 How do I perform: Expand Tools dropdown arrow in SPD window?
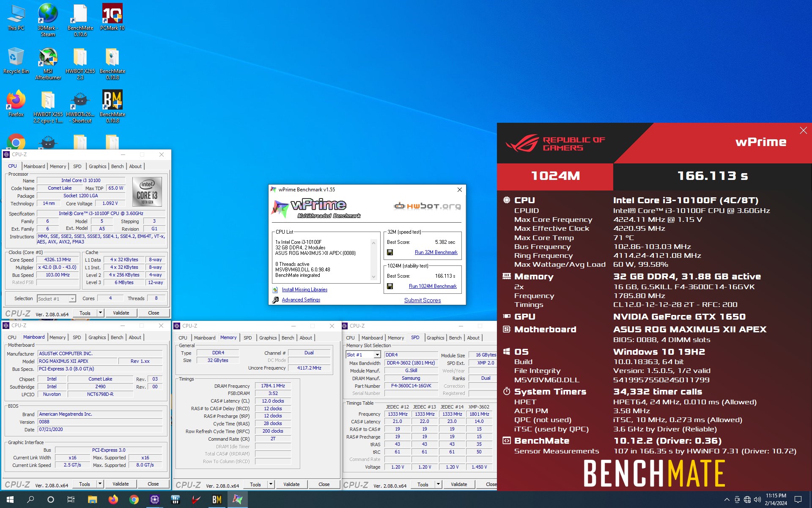point(438,484)
